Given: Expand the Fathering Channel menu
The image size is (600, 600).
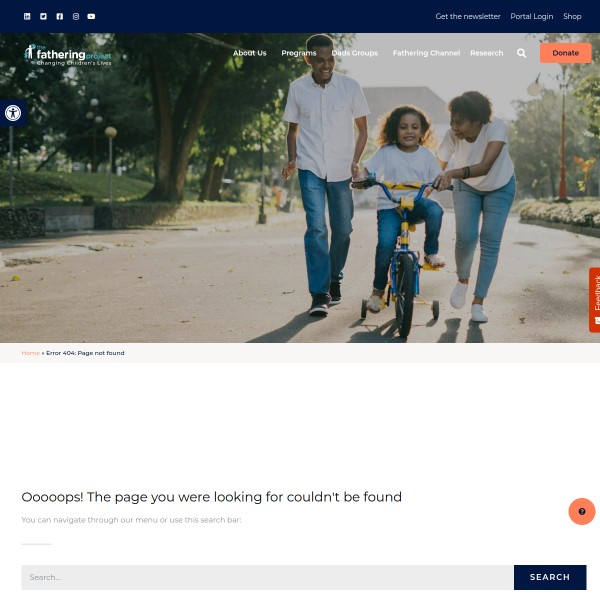Looking at the screenshot, I should point(426,53).
